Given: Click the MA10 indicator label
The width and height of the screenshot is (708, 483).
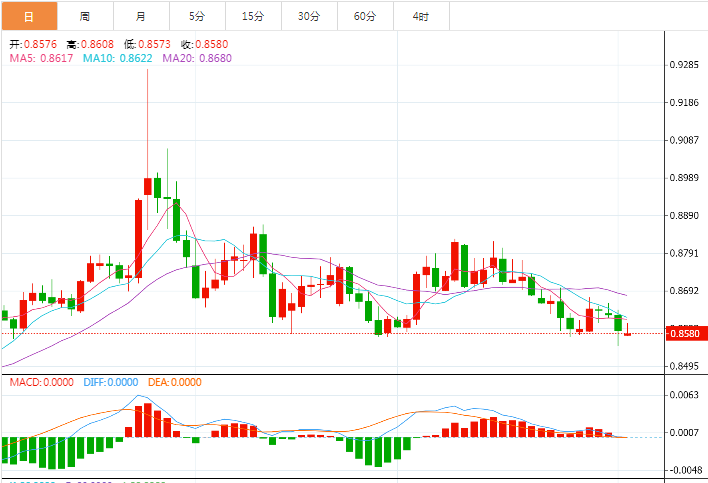Looking at the screenshot, I should pyautogui.click(x=117, y=58).
